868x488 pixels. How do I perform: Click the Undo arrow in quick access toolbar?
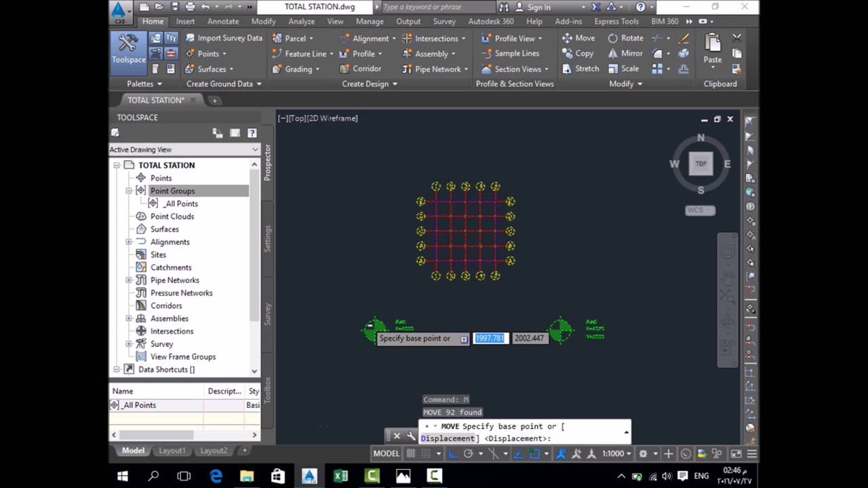[x=205, y=7]
